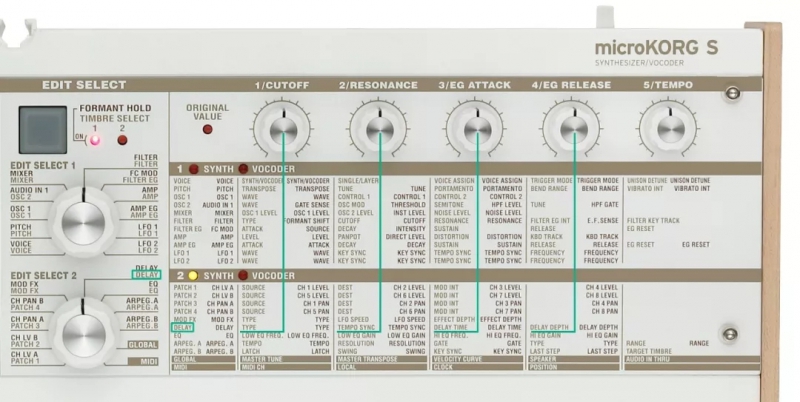This screenshot has width=800, height=402.
Task: Click the row 1 VOCODER red LED
Action: point(243,169)
